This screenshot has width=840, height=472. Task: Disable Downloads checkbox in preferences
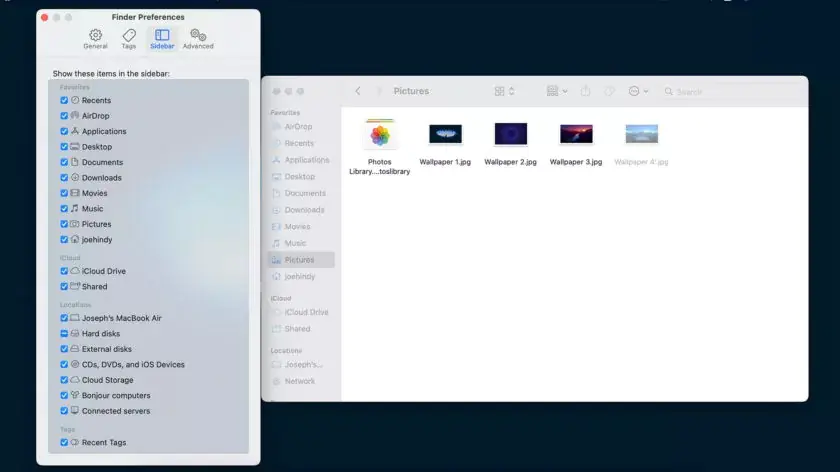[64, 178]
